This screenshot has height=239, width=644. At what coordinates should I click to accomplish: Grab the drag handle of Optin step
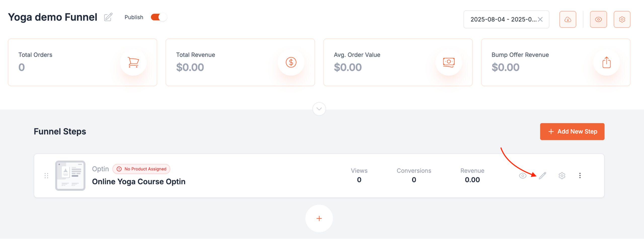(46, 176)
